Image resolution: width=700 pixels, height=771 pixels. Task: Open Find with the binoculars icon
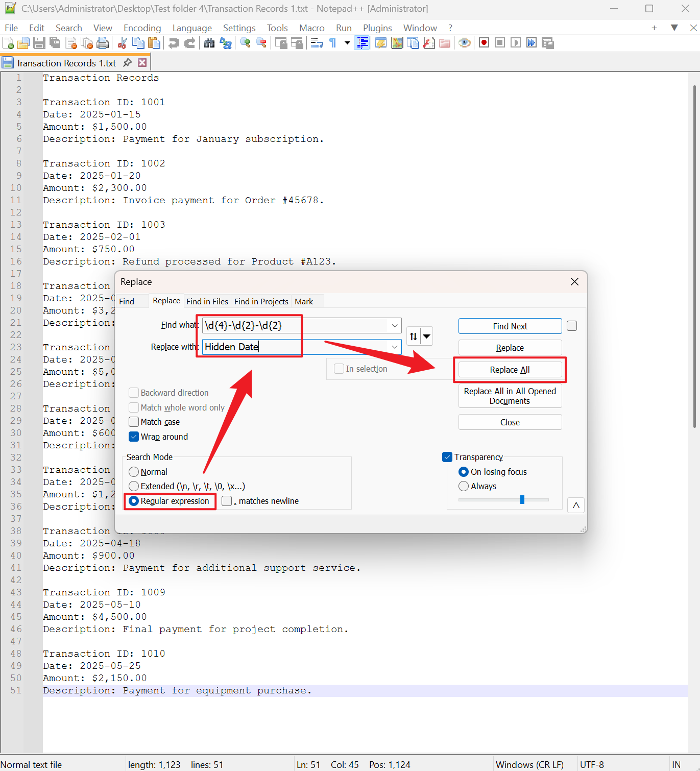209,43
